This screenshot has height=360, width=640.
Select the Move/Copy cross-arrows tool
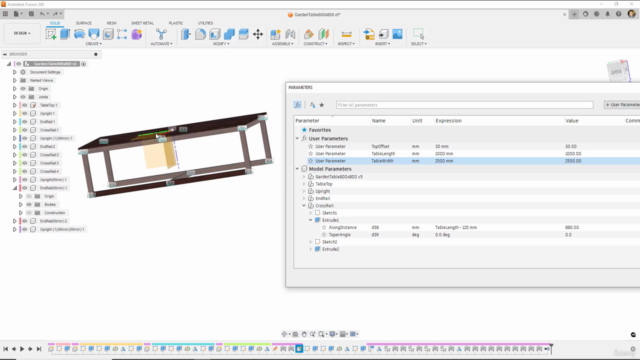(x=258, y=34)
